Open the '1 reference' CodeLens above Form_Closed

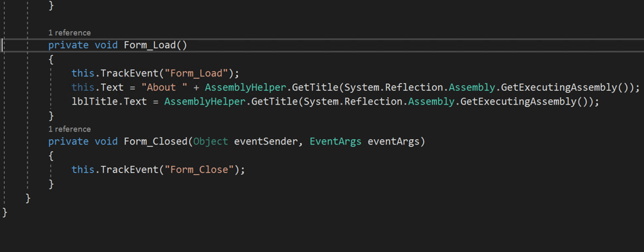tap(69, 129)
